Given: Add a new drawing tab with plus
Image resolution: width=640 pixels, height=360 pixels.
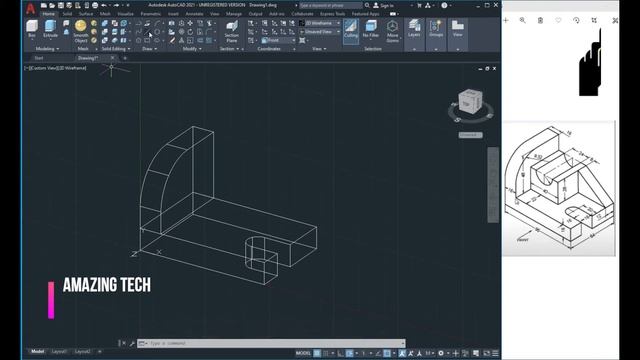Looking at the screenshot, I should [x=125, y=58].
